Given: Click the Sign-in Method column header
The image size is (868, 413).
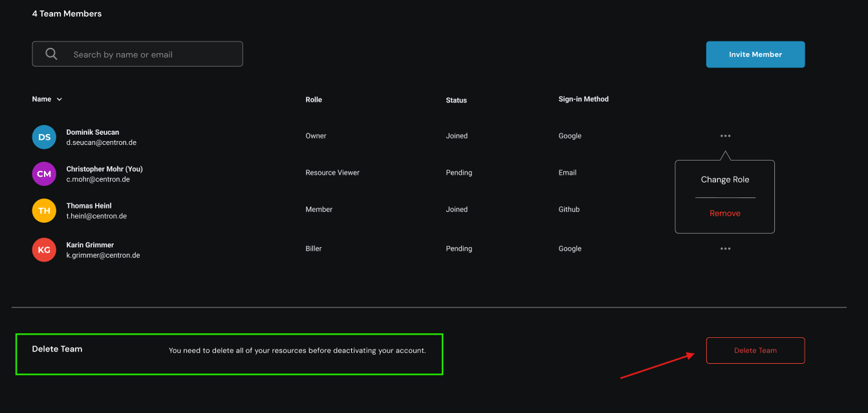Looking at the screenshot, I should 583,99.
